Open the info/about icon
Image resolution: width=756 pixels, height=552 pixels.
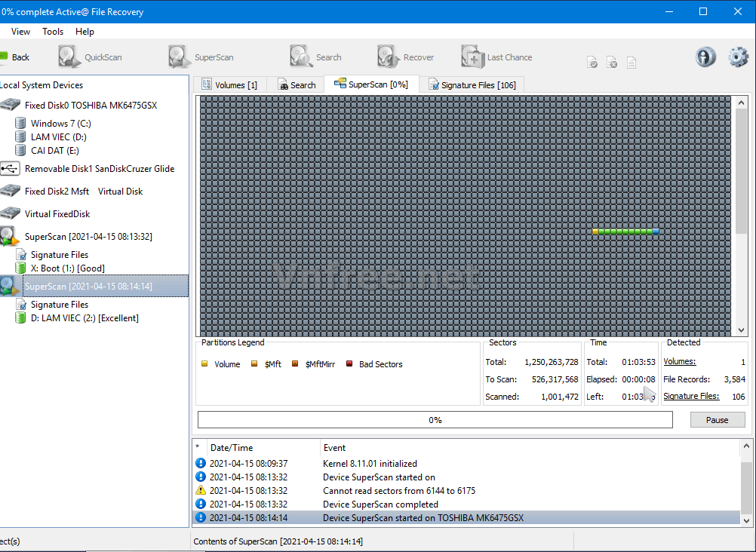pyautogui.click(x=705, y=57)
